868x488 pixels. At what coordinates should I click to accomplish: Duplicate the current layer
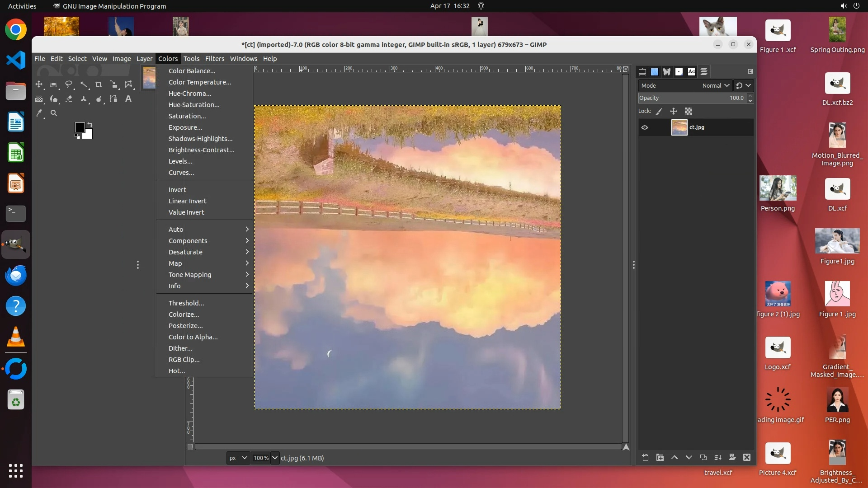pos(703,458)
